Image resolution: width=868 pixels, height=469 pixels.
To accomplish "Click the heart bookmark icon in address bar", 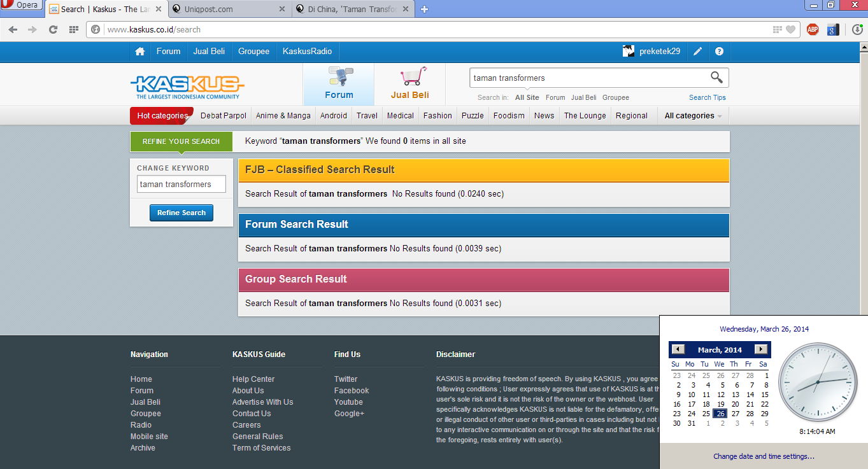I will 790,29.
